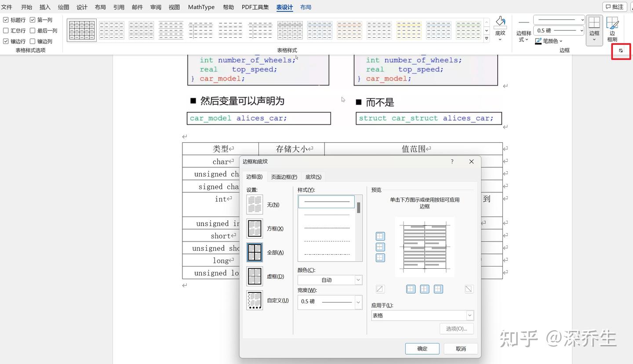
Task: Choose the 方框(X) box border setting
Action: click(x=255, y=229)
